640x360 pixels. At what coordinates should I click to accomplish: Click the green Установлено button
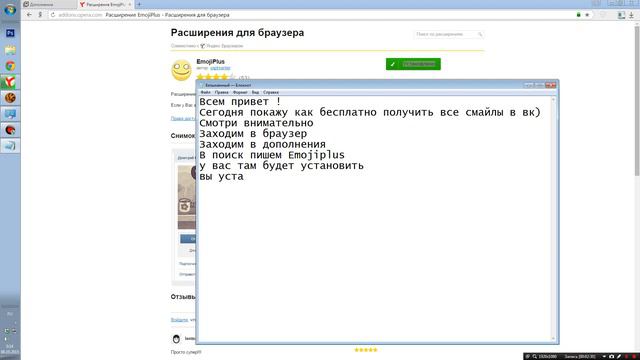(413, 64)
